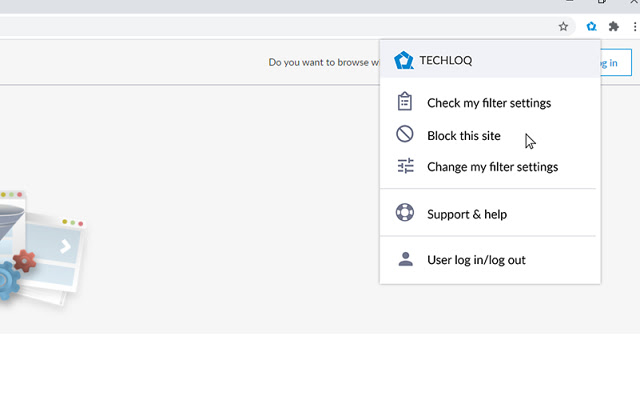The image size is (640, 400).
Task: Open "Change my filter settings"
Action: click(x=492, y=167)
